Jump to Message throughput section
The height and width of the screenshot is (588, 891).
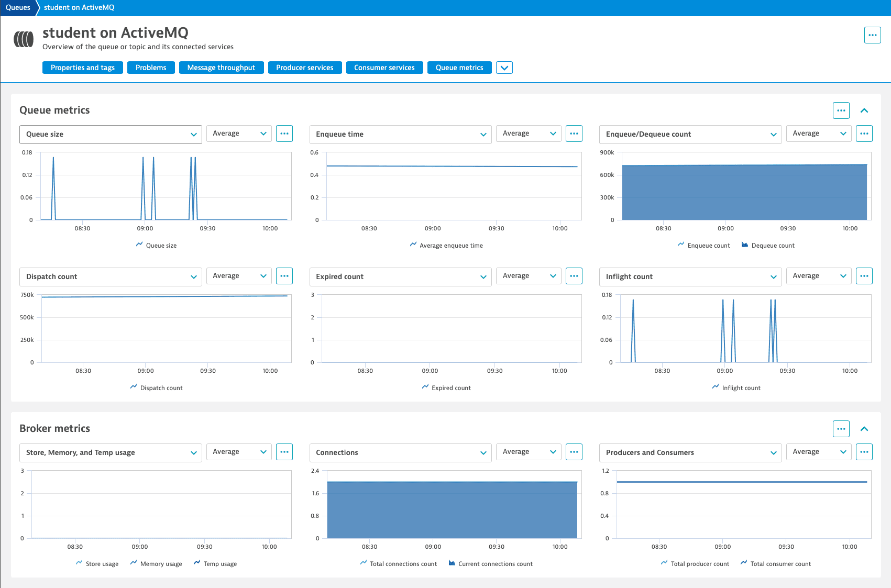click(x=221, y=68)
